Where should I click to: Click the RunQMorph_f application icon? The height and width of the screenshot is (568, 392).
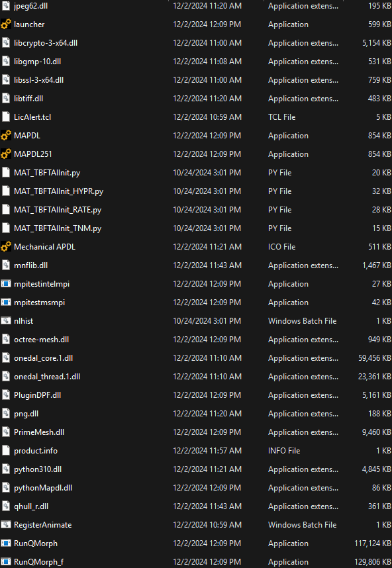click(6, 561)
